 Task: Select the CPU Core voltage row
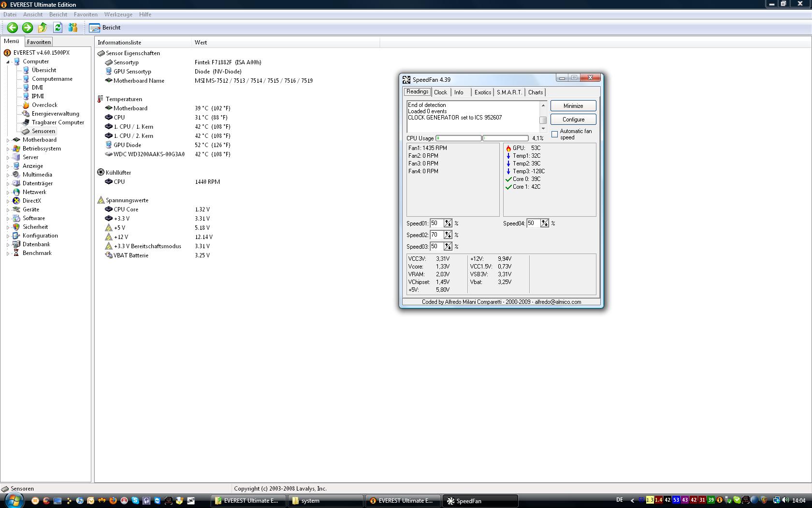157,209
